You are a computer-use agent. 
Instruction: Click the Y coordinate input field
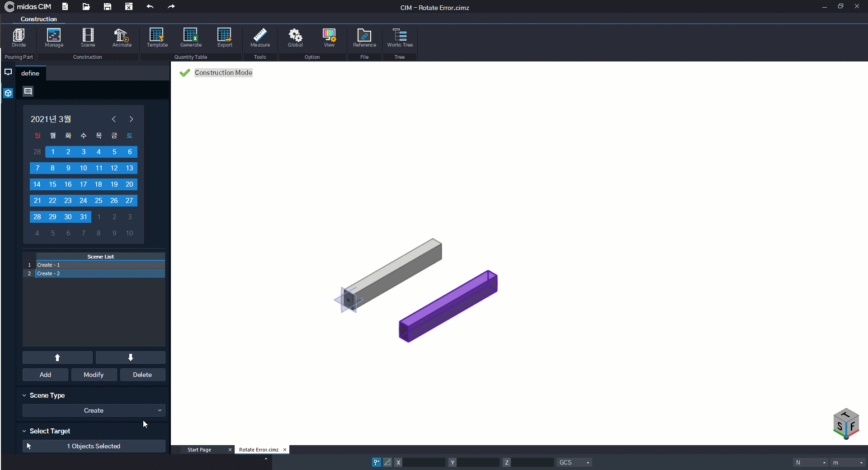tap(478, 462)
